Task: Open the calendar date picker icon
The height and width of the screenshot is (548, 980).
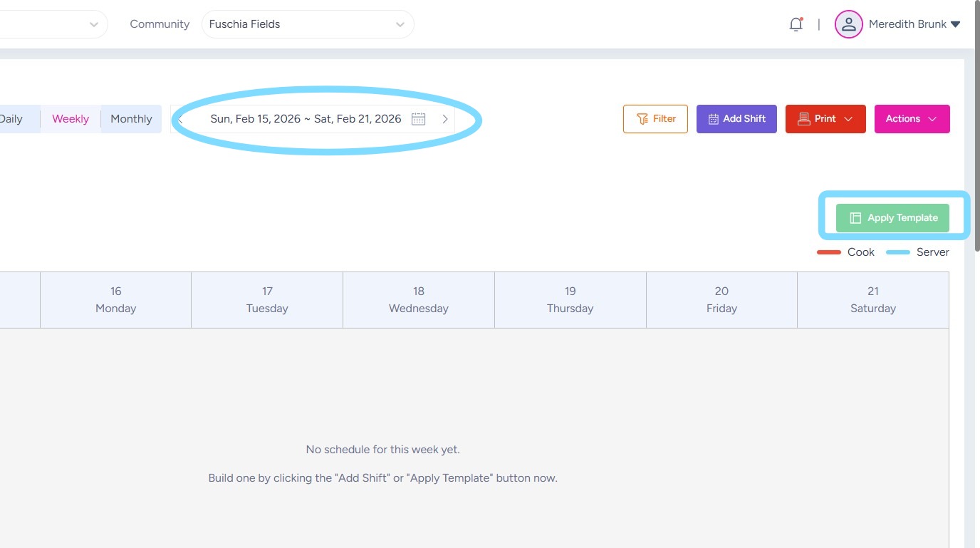Action: point(418,119)
